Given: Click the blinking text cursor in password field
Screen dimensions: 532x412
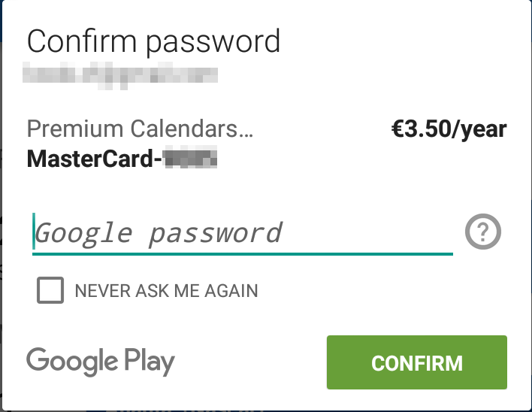Looking at the screenshot, I should click(x=34, y=232).
